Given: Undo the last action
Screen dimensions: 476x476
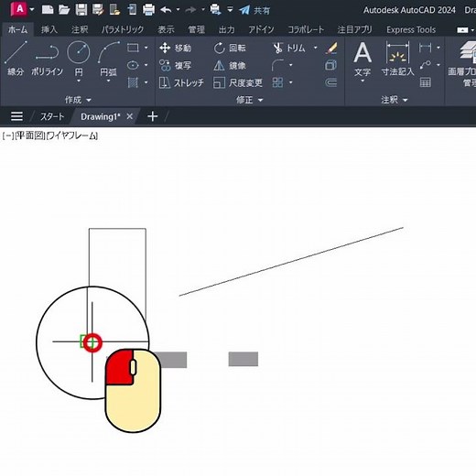Looking at the screenshot, I should (x=166, y=10).
